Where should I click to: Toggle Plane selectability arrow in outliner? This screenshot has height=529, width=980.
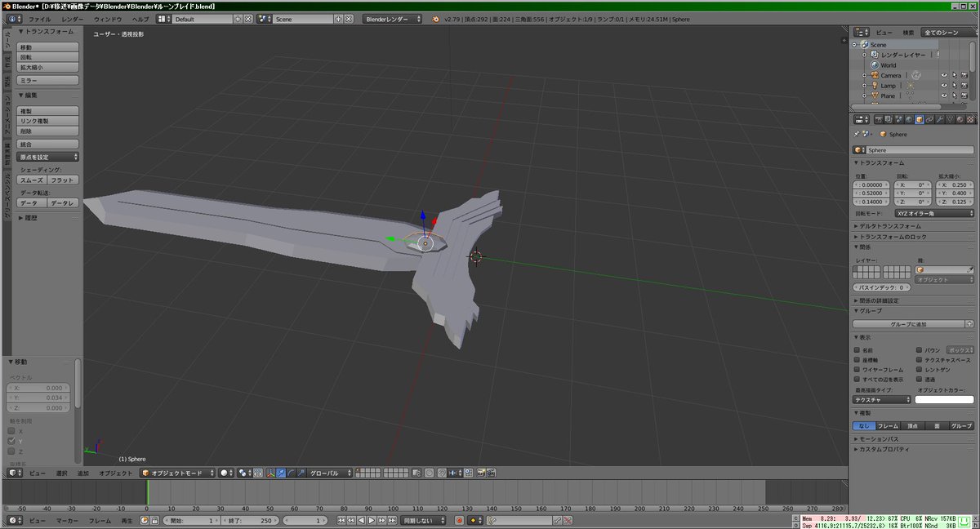point(954,96)
